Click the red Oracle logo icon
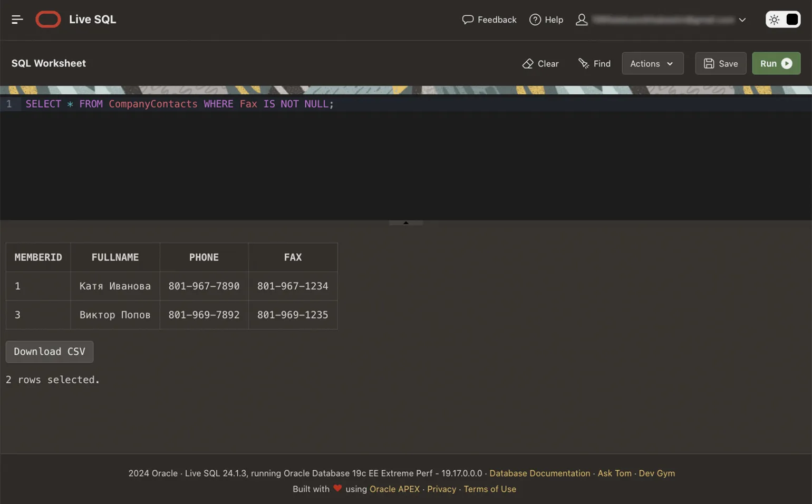Viewport: 812px width, 504px height. tap(48, 20)
